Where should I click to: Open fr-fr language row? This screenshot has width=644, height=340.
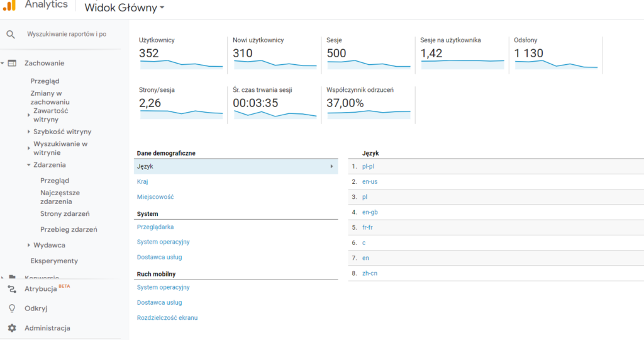[x=367, y=227]
